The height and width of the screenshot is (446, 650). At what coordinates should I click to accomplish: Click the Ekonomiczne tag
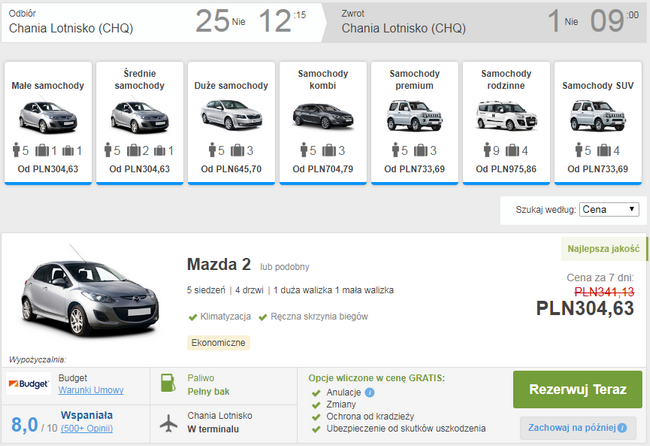(x=218, y=343)
